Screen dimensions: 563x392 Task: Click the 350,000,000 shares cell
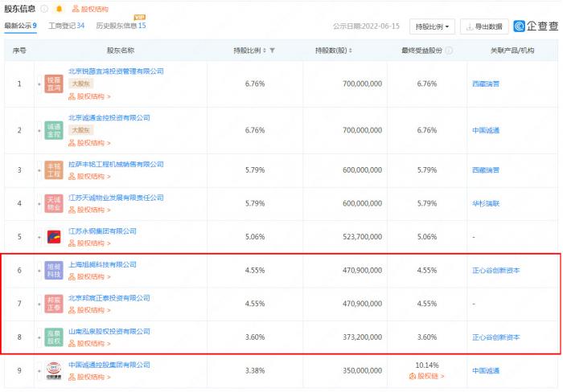[362, 370]
